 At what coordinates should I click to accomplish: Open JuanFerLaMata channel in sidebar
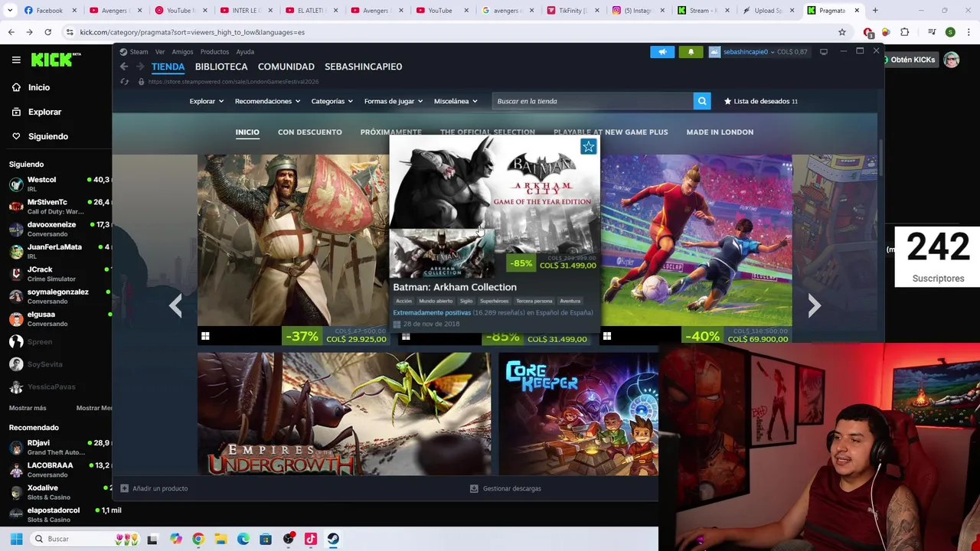pos(60,251)
